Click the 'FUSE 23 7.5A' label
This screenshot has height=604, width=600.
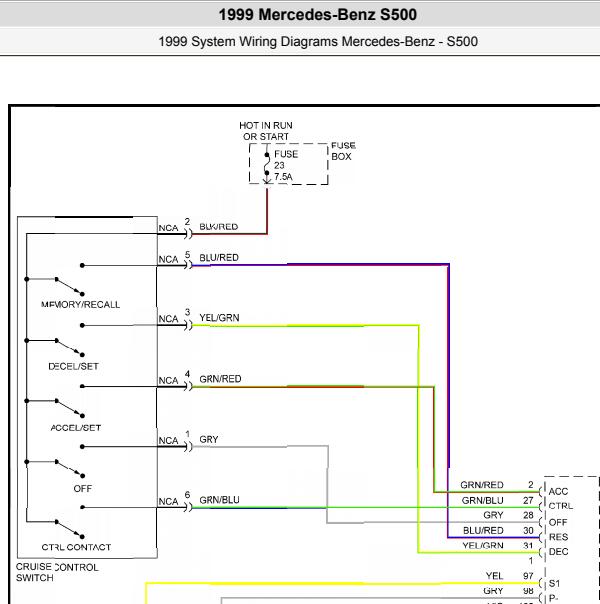(x=286, y=165)
